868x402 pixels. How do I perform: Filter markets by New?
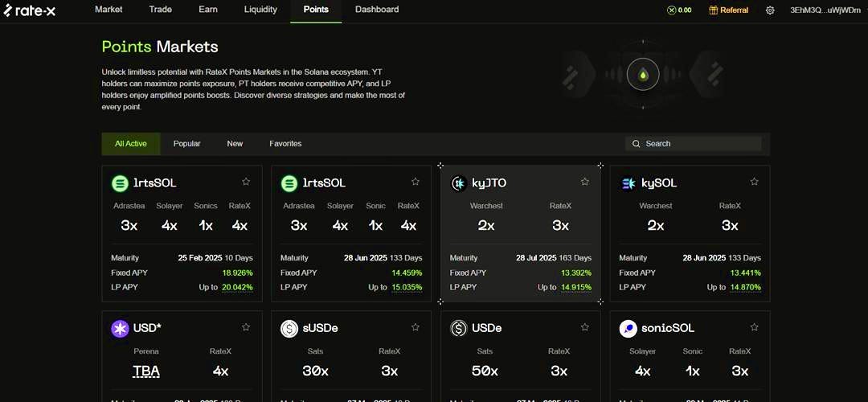pos(235,144)
